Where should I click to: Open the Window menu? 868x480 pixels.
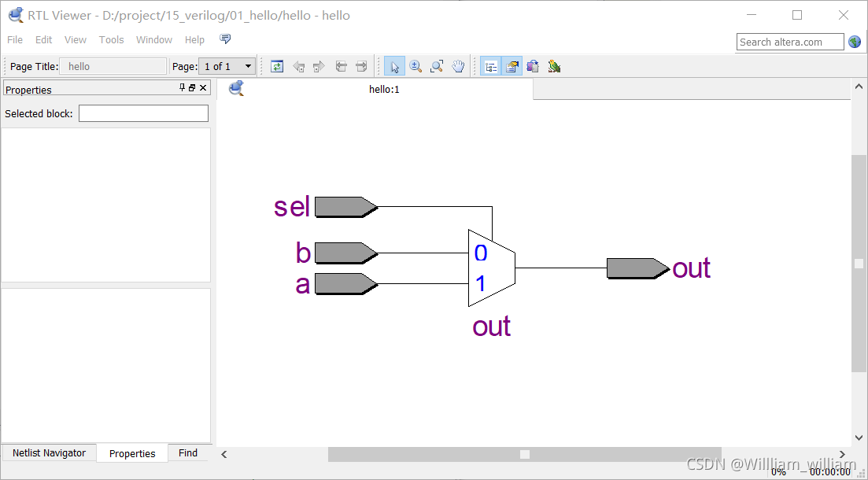pos(154,40)
